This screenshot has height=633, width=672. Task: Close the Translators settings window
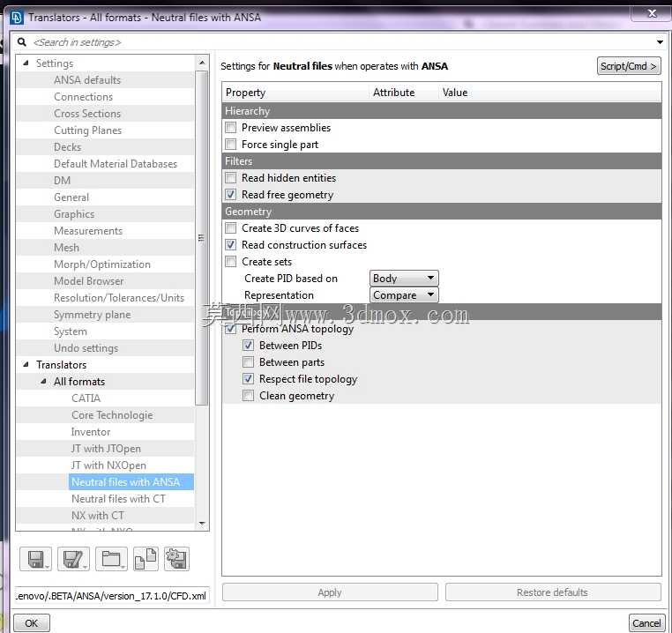652,13
